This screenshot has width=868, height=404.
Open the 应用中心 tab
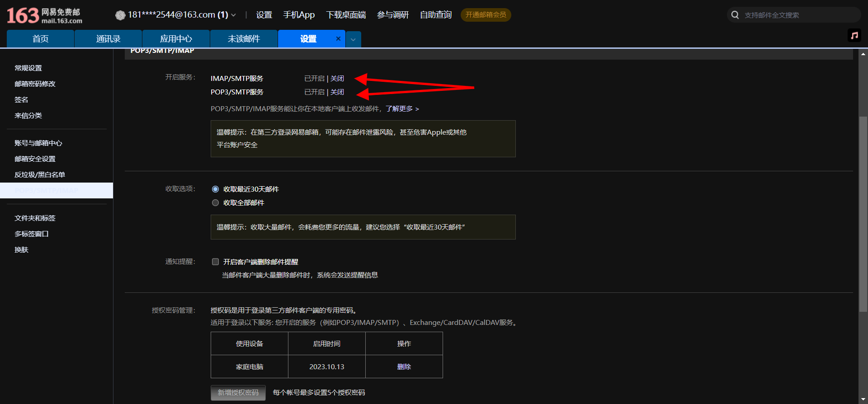176,39
